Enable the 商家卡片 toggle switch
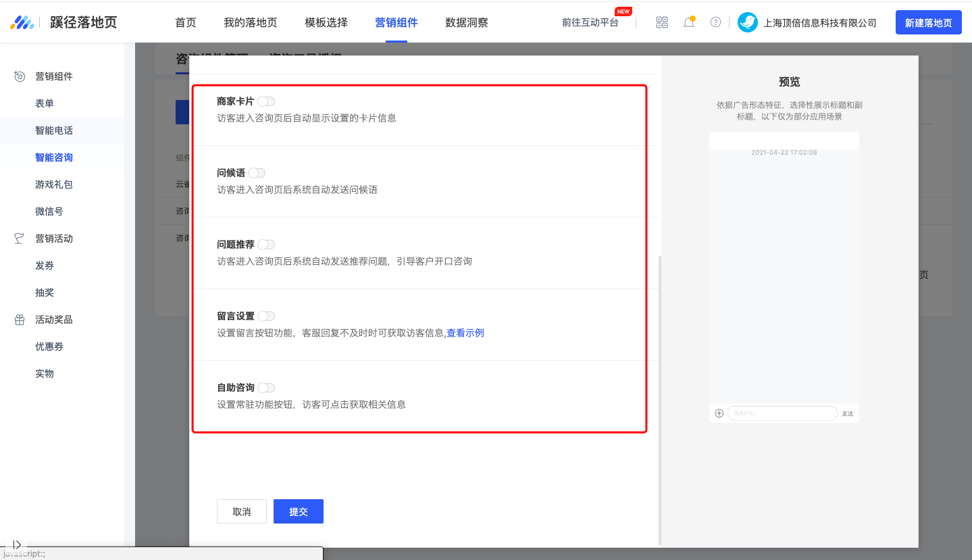The height and width of the screenshot is (560, 972). pos(266,100)
